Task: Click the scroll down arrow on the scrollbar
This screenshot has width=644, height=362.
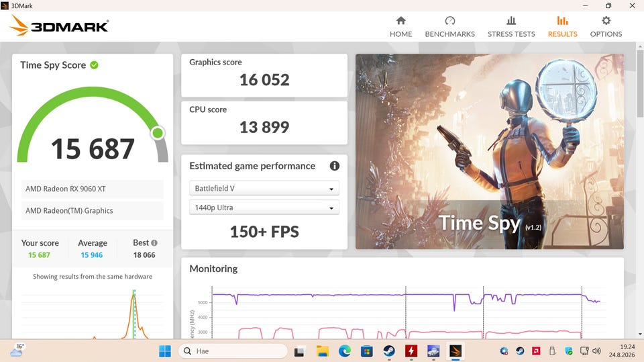Action: (640, 334)
